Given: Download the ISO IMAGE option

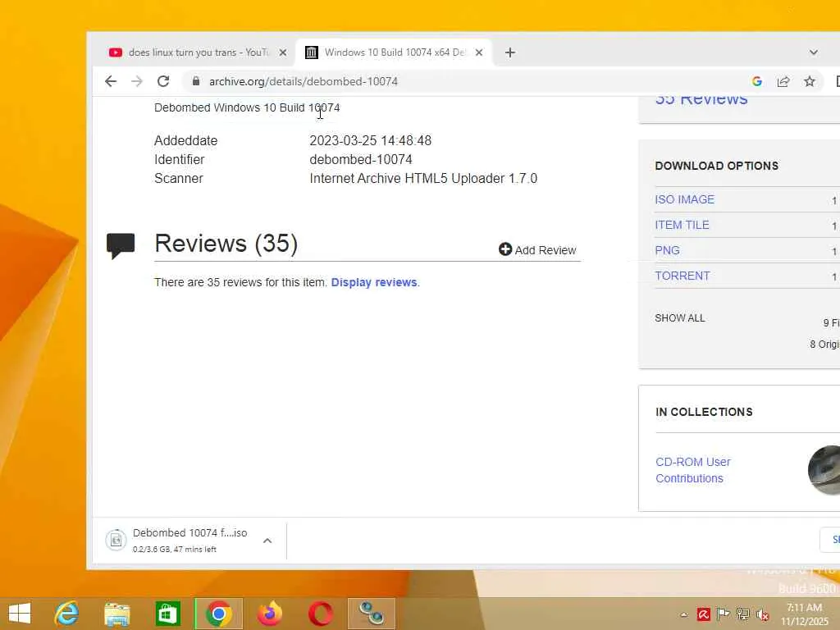Looking at the screenshot, I should tap(684, 199).
